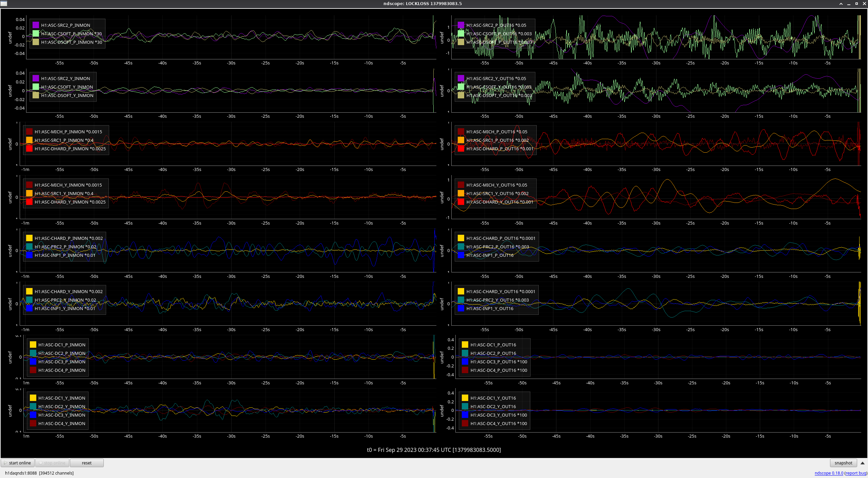Select the orange H1:ASC-SRC1_P_INMON legend icon
This screenshot has height=478, width=868.
(x=29, y=140)
